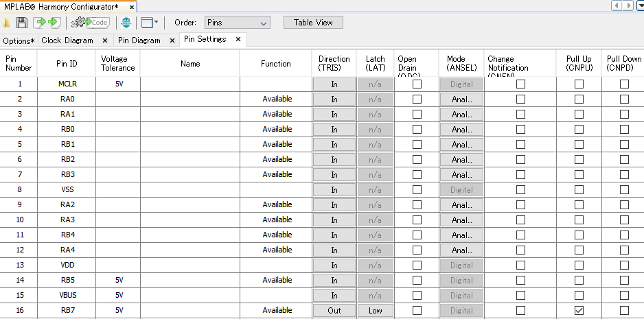Click the Generate Code gear icon
Viewport: 644px width, 319px height.
tap(91, 23)
